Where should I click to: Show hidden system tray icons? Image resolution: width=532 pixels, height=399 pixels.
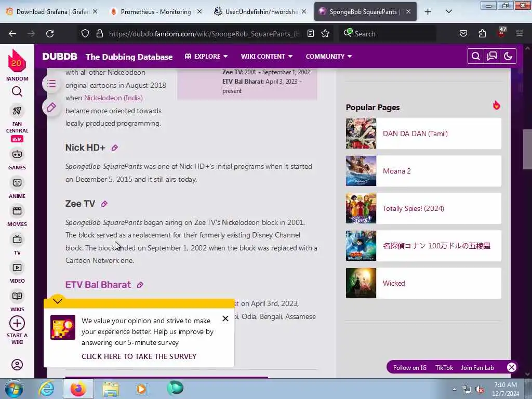(454, 390)
